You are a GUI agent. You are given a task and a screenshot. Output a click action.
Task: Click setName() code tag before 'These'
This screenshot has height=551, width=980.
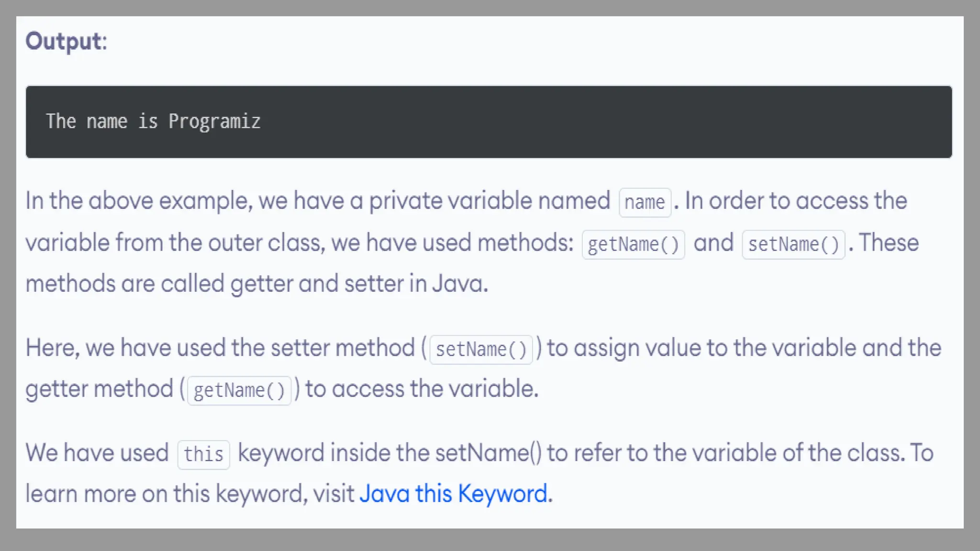coord(793,244)
